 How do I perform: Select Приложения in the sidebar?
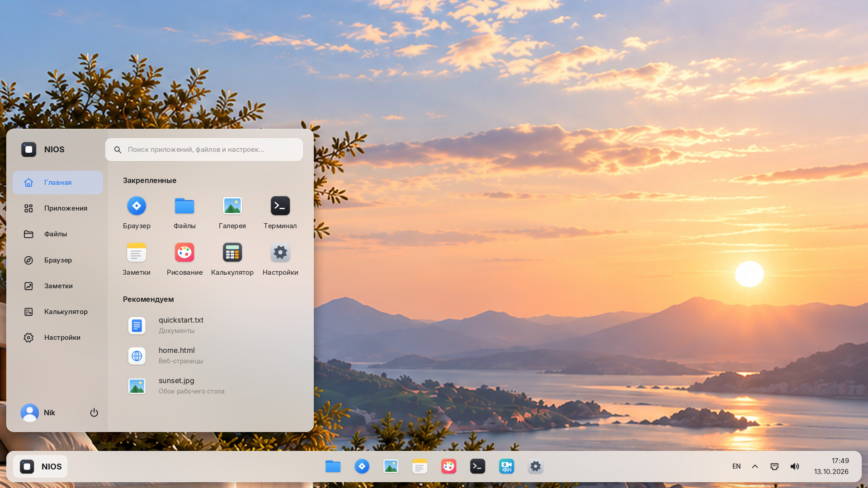coord(58,208)
